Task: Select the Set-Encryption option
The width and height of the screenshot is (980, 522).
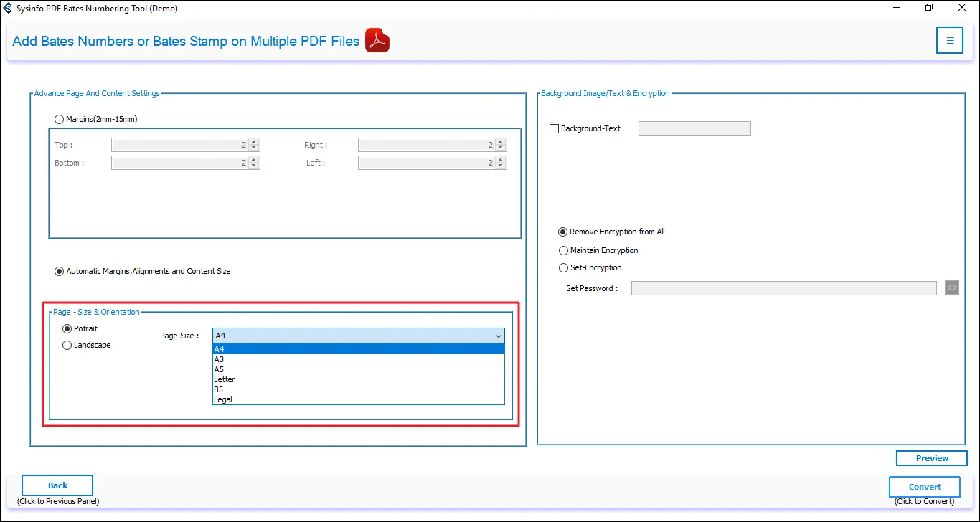Action: click(563, 267)
